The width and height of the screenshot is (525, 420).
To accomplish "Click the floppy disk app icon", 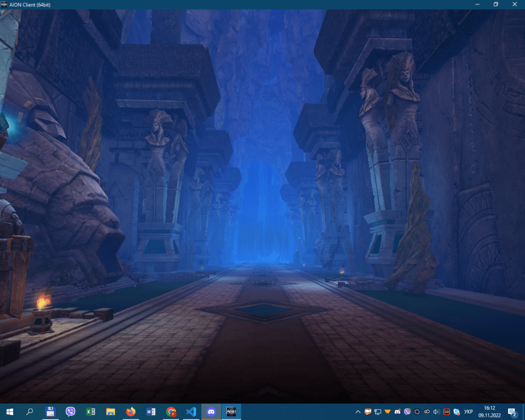I will (x=50, y=412).
